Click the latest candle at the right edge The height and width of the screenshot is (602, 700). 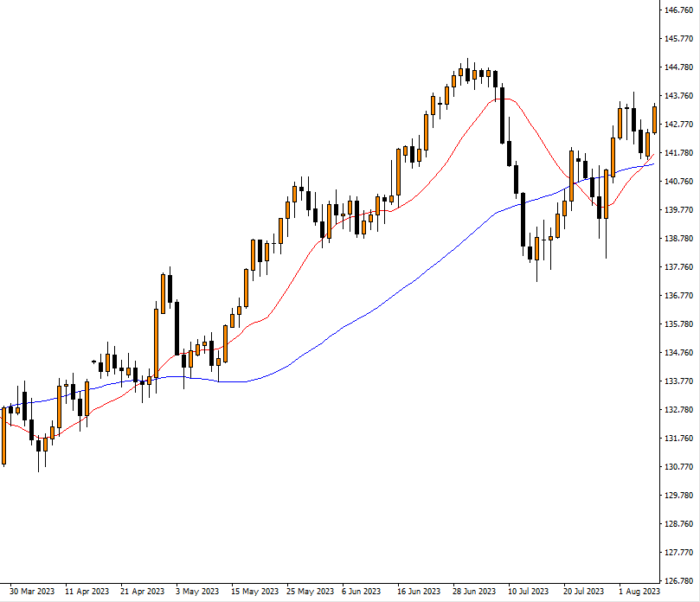coord(653,121)
